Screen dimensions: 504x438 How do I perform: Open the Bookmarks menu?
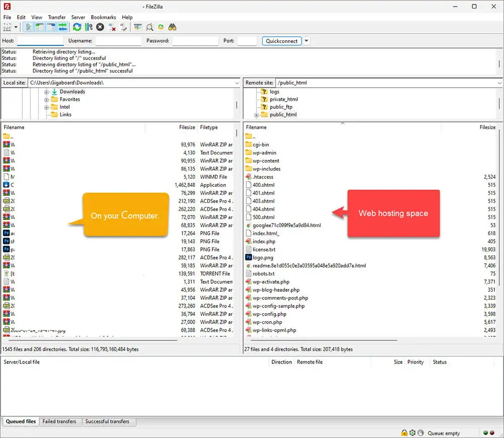103,17
